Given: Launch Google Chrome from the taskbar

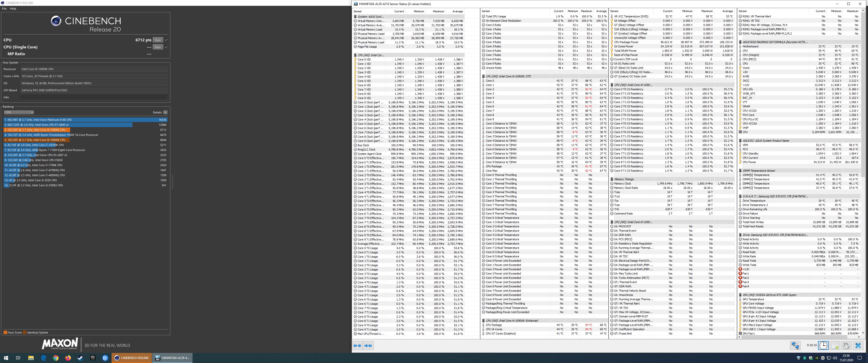Looking at the screenshot, I should tap(56, 358).
